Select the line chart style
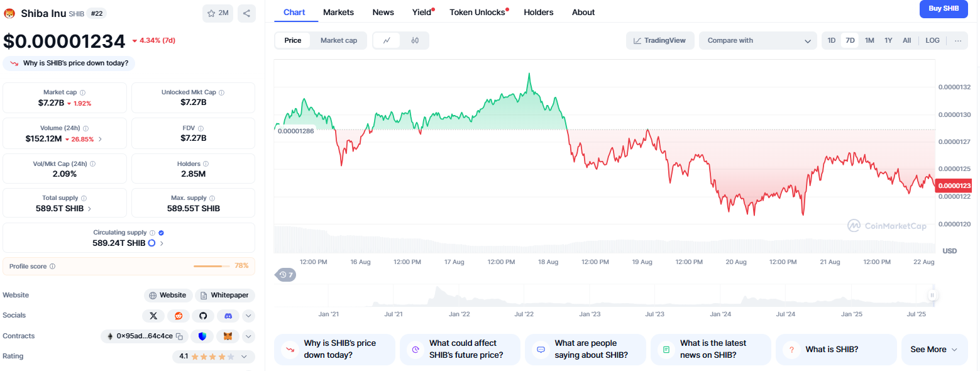The width and height of the screenshot is (980, 371). [387, 40]
